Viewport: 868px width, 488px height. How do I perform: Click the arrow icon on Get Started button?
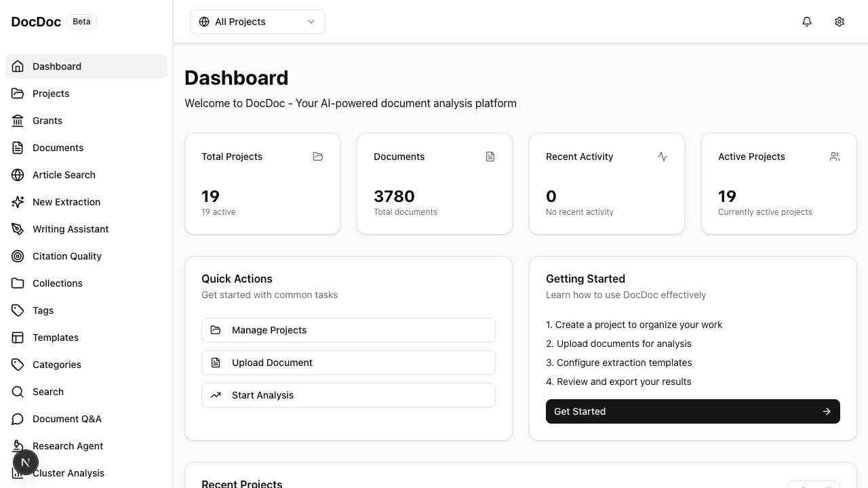coord(827,411)
